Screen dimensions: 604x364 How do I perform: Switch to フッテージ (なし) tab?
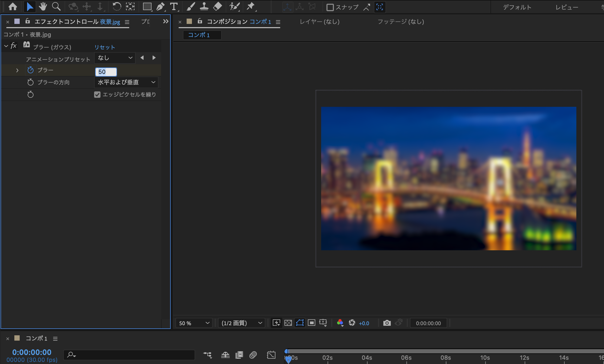(401, 22)
